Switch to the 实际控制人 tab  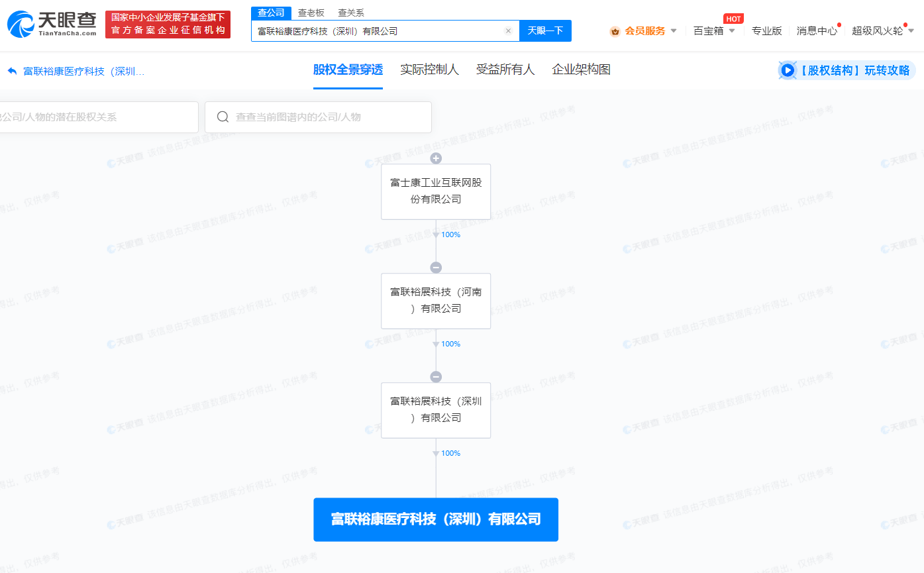coord(429,70)
